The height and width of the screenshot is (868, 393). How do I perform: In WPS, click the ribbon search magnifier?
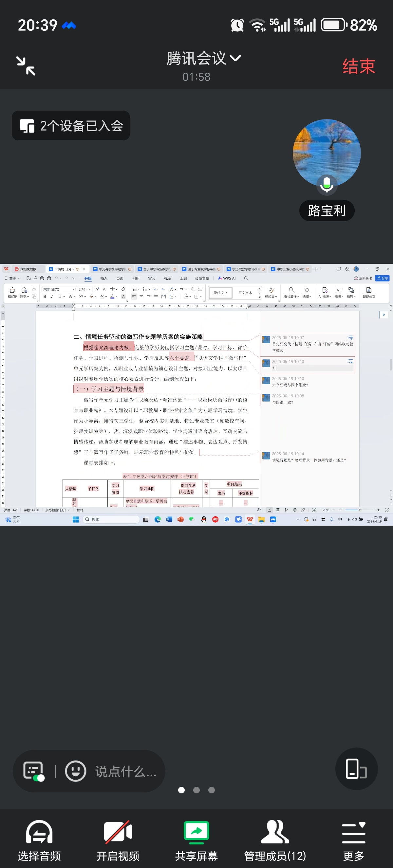point(246,278)
